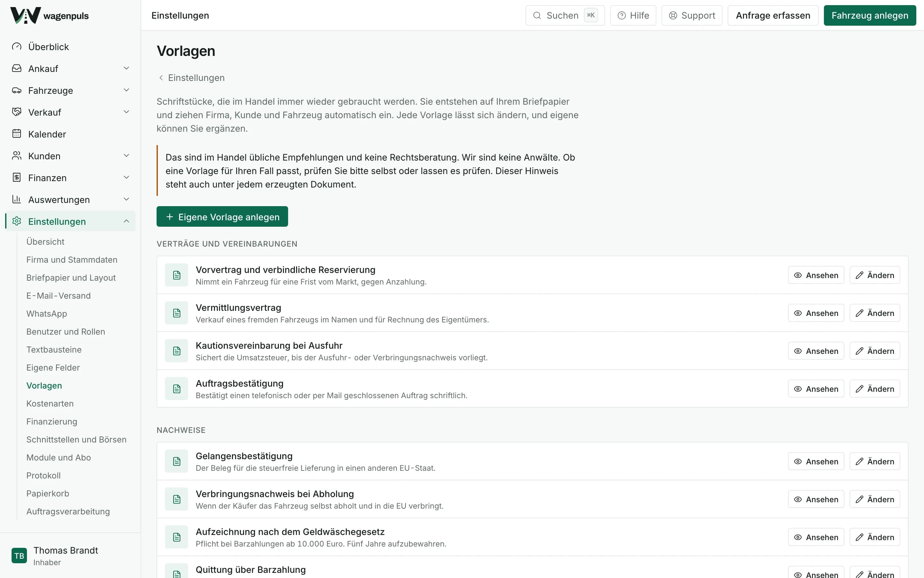
Task: Open Hilfe in the top bar
Action: point(633,15)
